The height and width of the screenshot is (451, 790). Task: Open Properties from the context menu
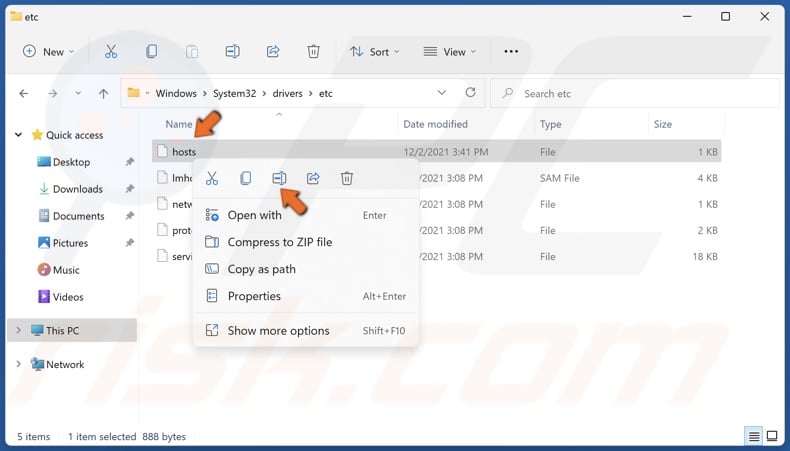pyautogui.click(x=305, y=296)
